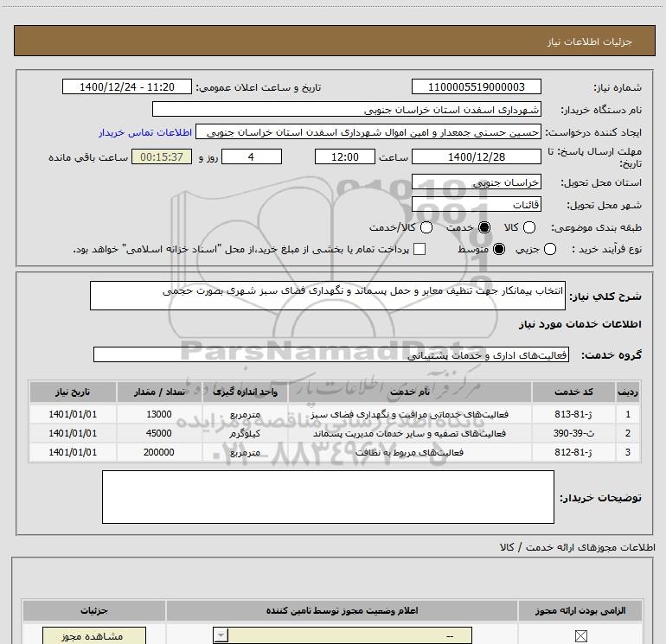666x644 pixels.
Task: Click the delivery city field قائنات
Action: 476,205
